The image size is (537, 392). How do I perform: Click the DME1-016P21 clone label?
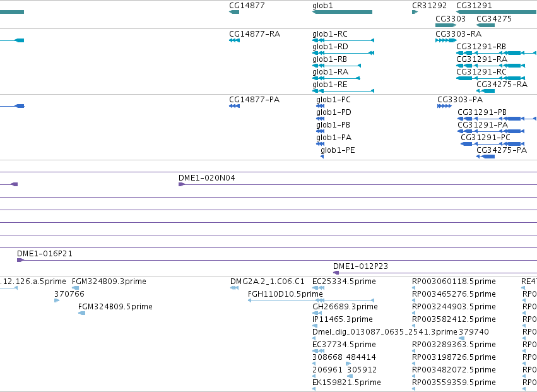pyautogui.click(x=45, y=254)
